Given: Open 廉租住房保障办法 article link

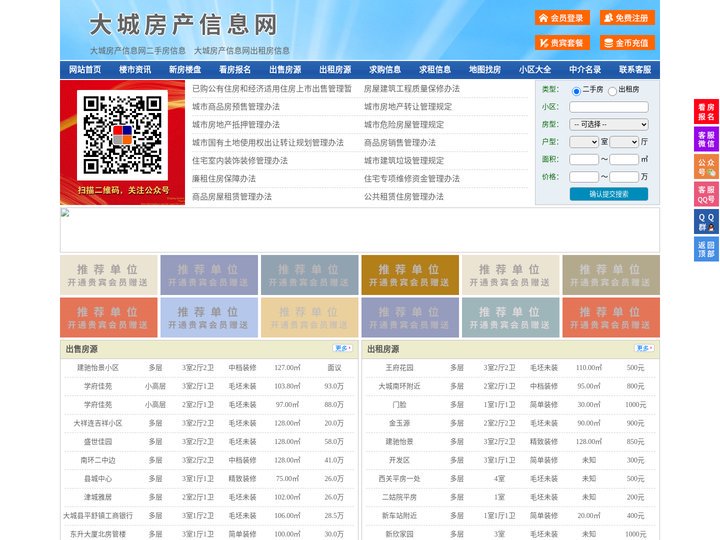Looking at the screenshot, I should (x=224, y=179).
